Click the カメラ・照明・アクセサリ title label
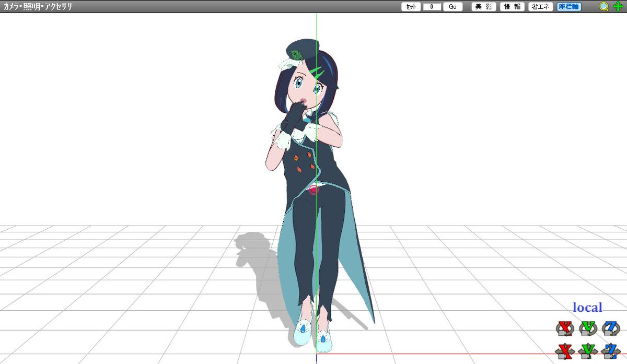The width and height of the screenshot is (627, 364). pos(38,7)
